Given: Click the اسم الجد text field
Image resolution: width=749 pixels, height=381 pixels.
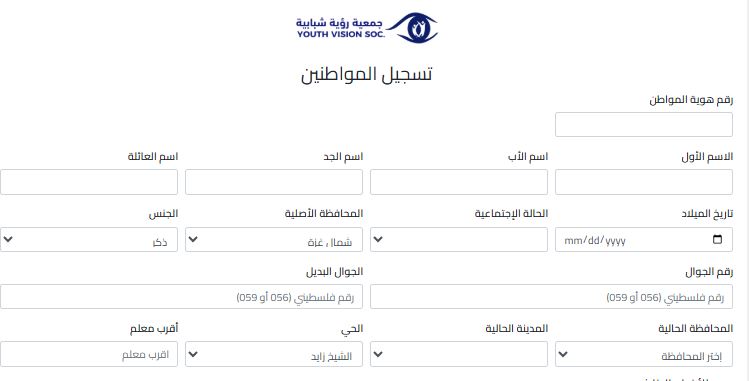Looking at the screenshot, I should 274,182.
